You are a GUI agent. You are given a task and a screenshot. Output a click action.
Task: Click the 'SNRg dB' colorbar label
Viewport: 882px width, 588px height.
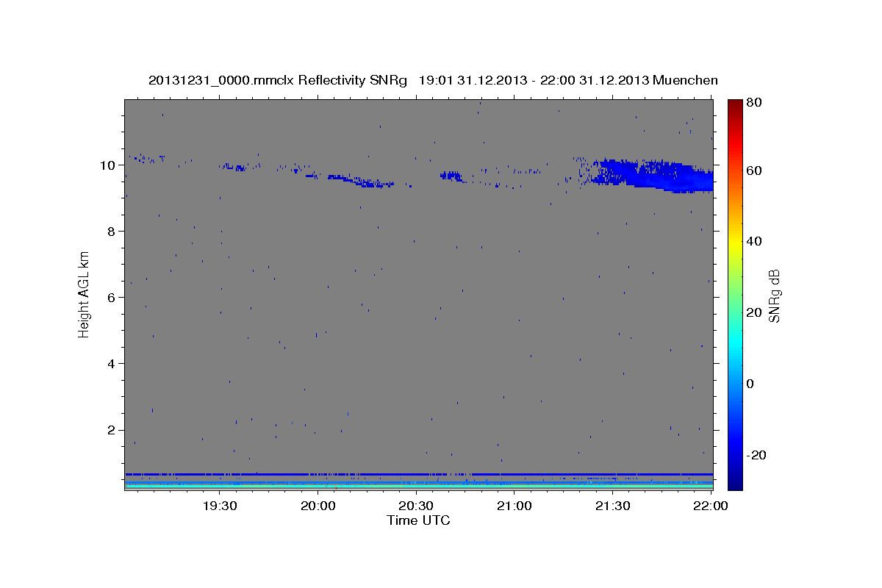pyautogui.click(x=774, y=295)
